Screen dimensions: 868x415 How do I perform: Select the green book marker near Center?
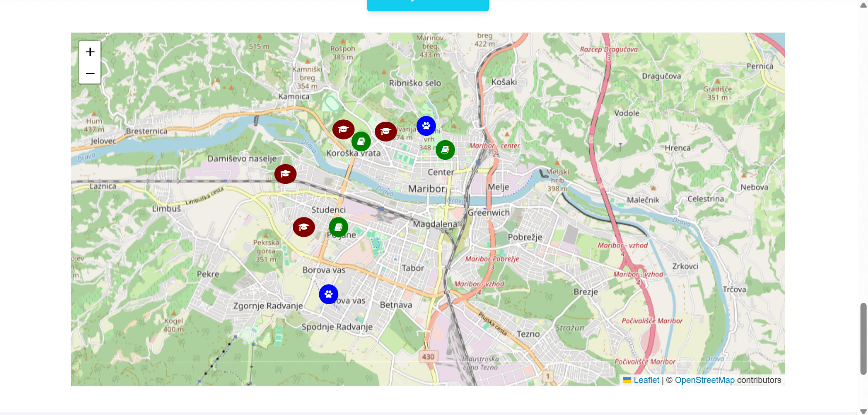445,150
